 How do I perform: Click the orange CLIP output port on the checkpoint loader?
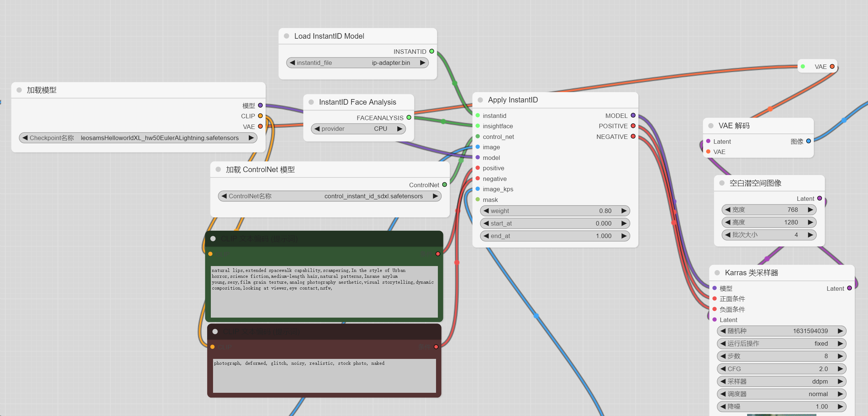coord(260,116)
